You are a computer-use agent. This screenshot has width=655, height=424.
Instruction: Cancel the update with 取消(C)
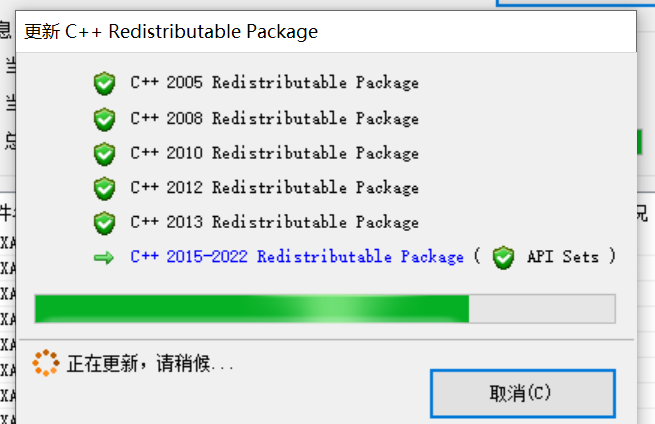tap(523, 393)
